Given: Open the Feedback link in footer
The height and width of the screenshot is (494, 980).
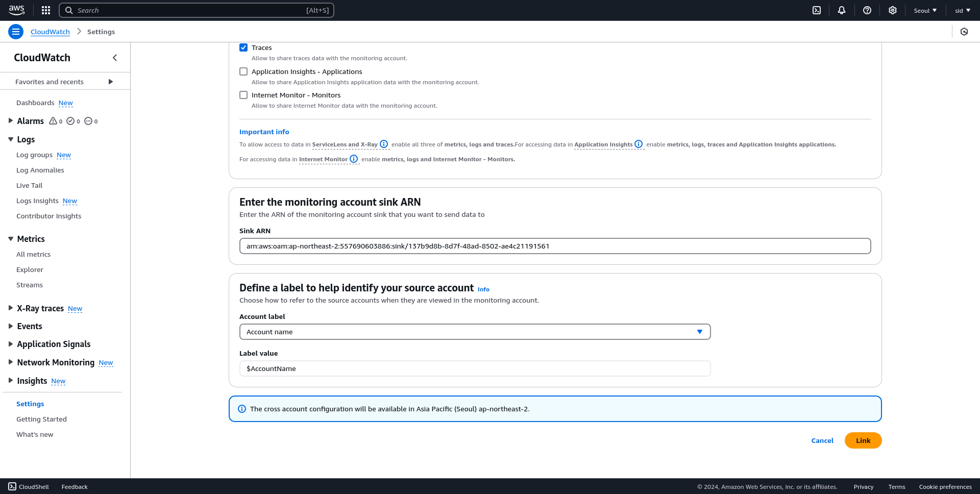Looking at the screenshot, I should [75, 487].
